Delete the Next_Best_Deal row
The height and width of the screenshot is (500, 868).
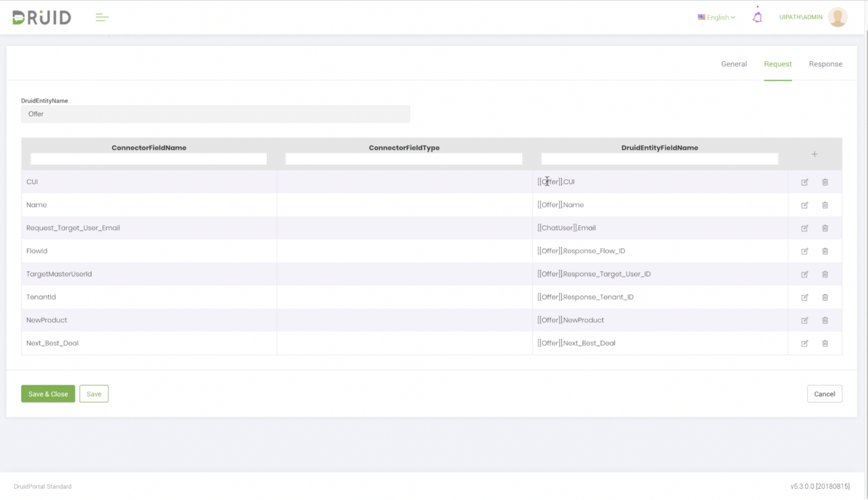coord(825,343)
